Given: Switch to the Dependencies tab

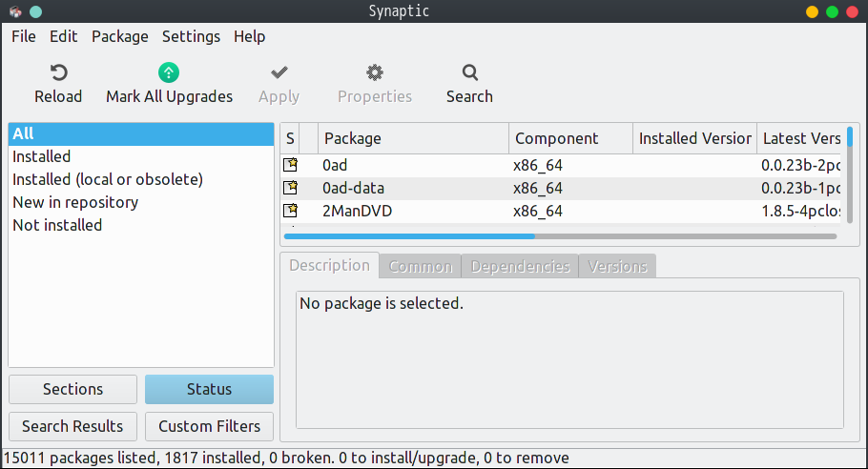Looking at the screenshot, I should coord(520,266).
